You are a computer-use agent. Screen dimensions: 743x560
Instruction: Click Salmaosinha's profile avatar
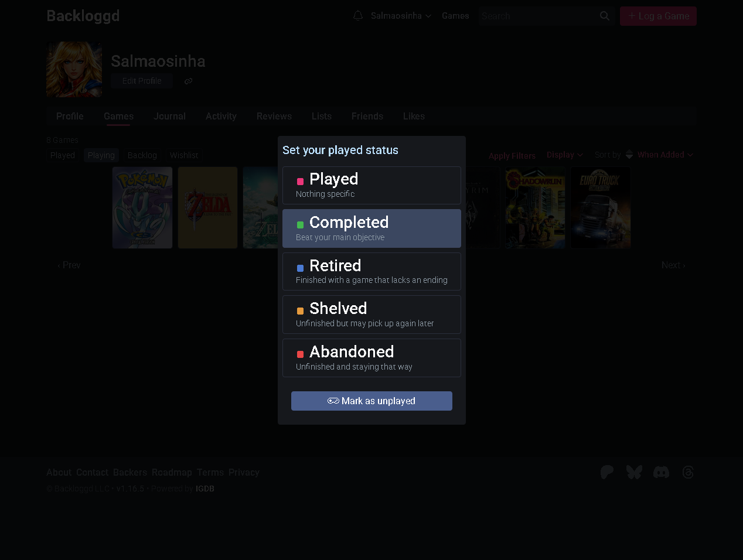tap(74, 69)
